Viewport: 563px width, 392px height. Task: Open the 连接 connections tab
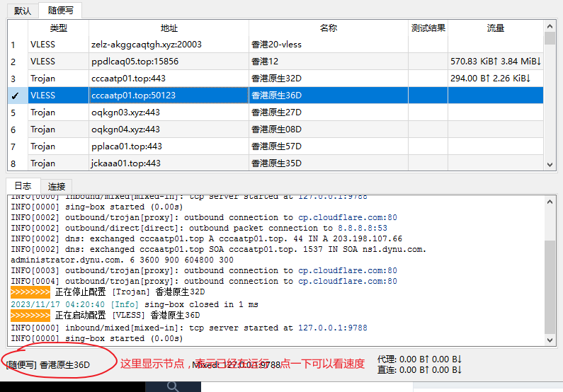tap(57, 185)
